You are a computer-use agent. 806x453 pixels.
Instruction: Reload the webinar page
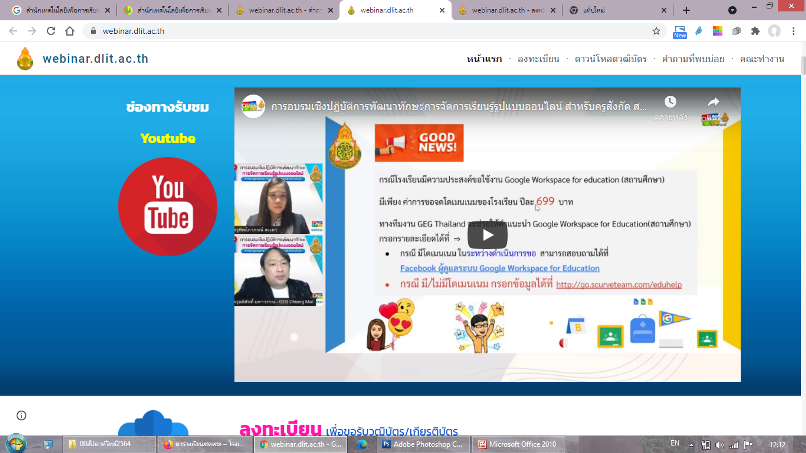tap(51, 31)
